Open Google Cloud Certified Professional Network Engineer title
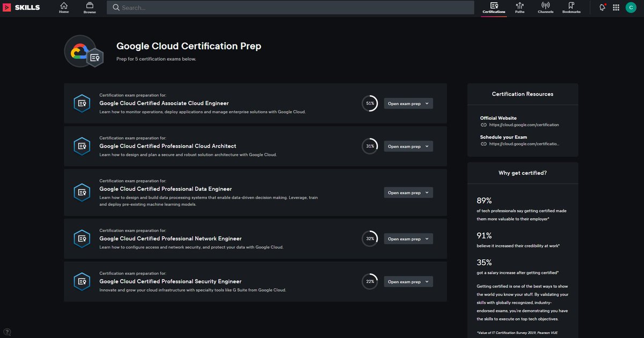 pos(171,239)
